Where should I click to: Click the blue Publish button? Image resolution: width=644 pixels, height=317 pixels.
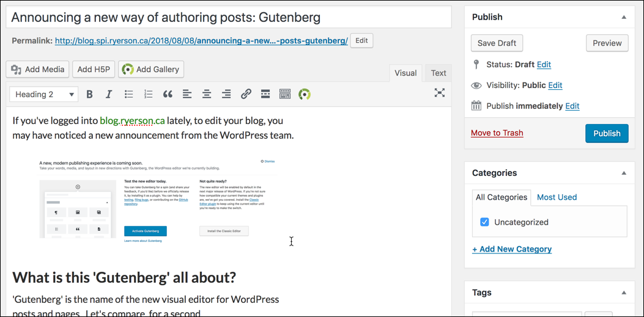pyautogui.click(x=607, y=133)
